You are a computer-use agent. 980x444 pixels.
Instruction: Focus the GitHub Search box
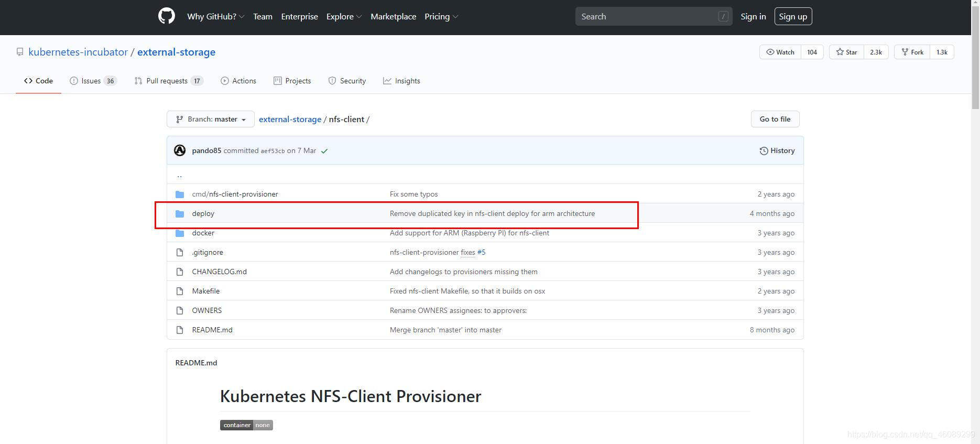tap(654, 16)
